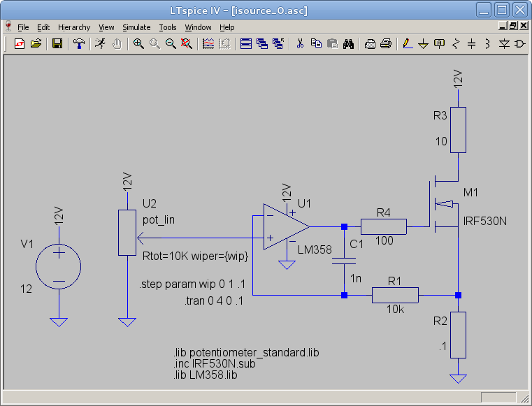Open the Simulate menu
Image resolution: width=532 pixels, height=406 pixels.
click(136, 27)
